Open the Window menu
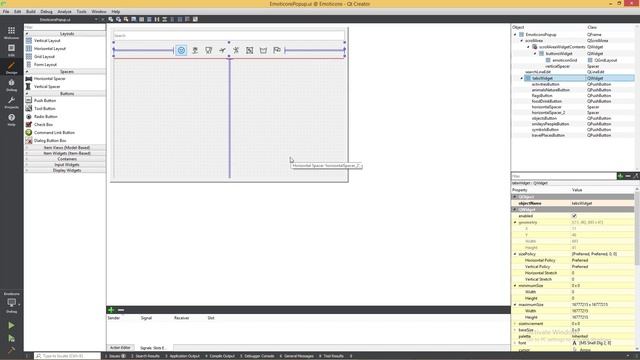The height and width of the screenshot is (360, 640). coord(98,11)
